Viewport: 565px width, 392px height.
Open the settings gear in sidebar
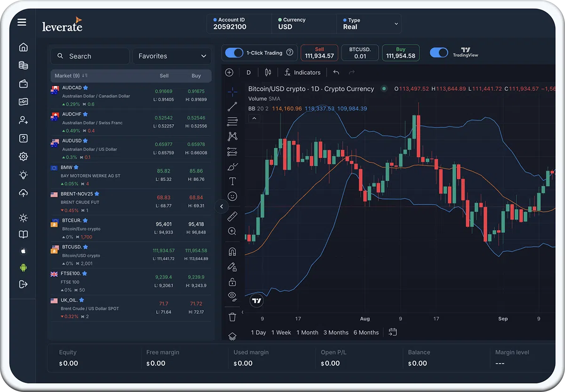[x=23, y=157]
